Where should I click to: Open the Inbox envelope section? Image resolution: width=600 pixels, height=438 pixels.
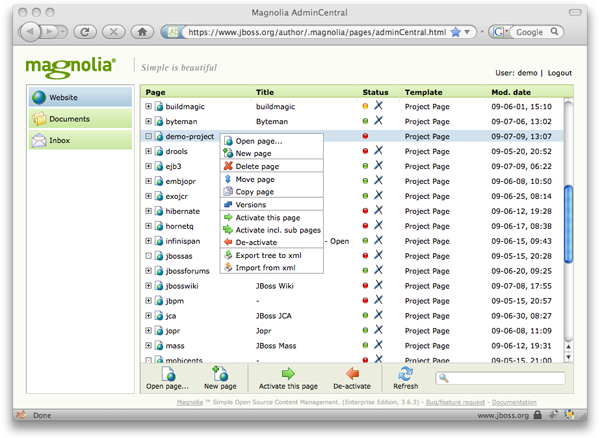click(x=80, y=140)
